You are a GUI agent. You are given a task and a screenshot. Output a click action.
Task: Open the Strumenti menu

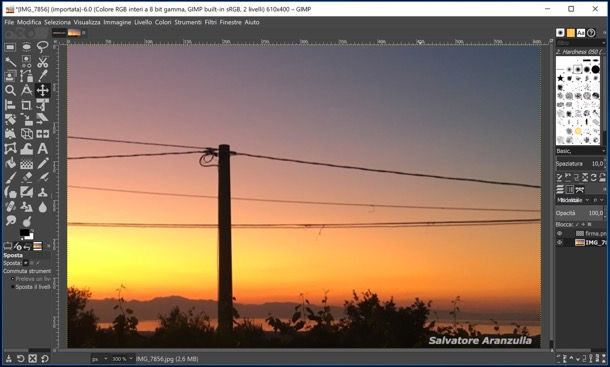click(188, 22)
